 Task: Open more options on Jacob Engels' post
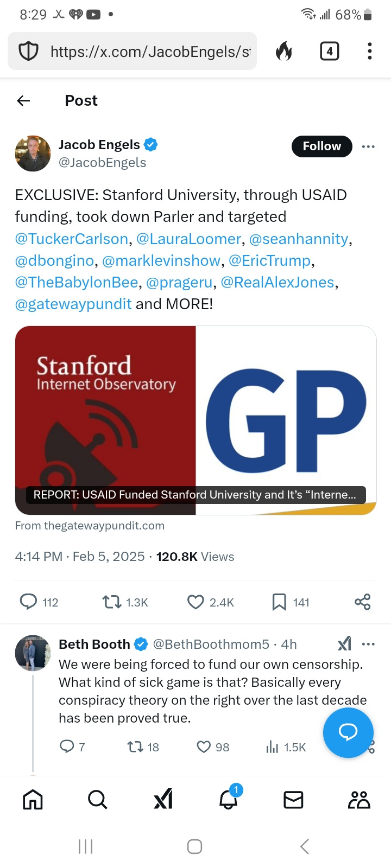point(368,146)
